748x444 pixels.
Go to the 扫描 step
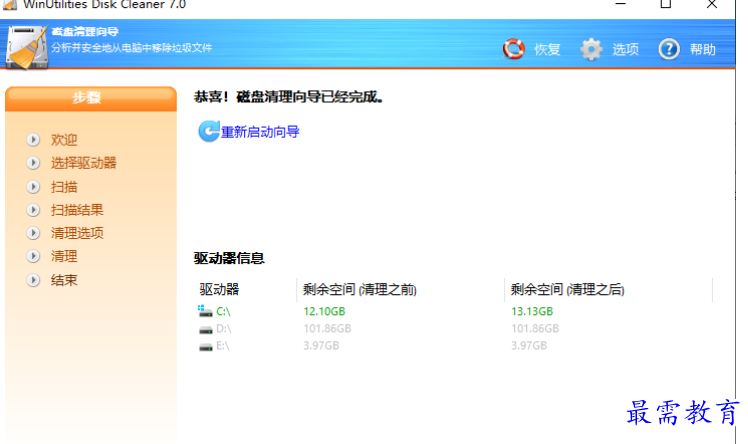(64, 187)
